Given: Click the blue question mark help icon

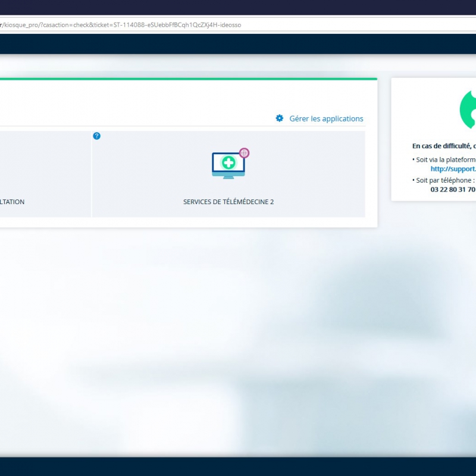Looking at the screenshot, I should (97, 136).
